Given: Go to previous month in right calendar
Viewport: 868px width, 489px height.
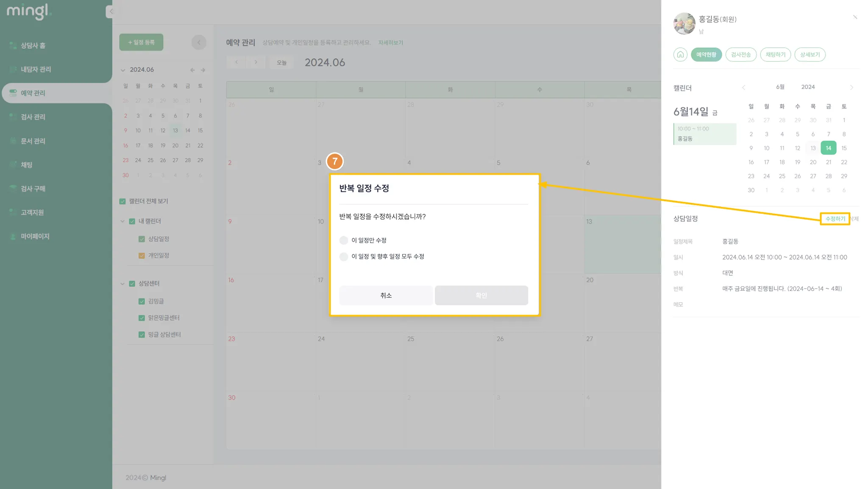Looking at the screenshot, I should (x=743, y=87).
